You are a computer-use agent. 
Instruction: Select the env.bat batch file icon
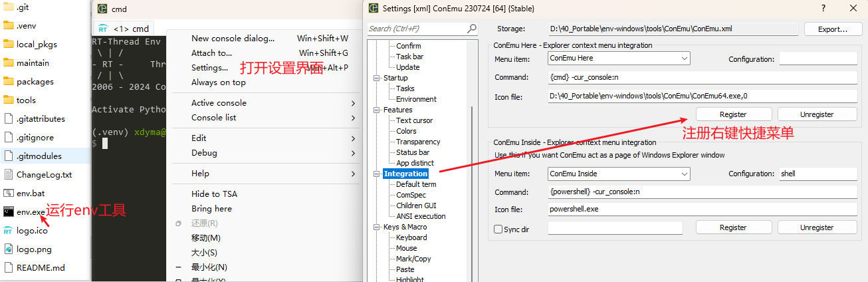[x=8, y=194]
